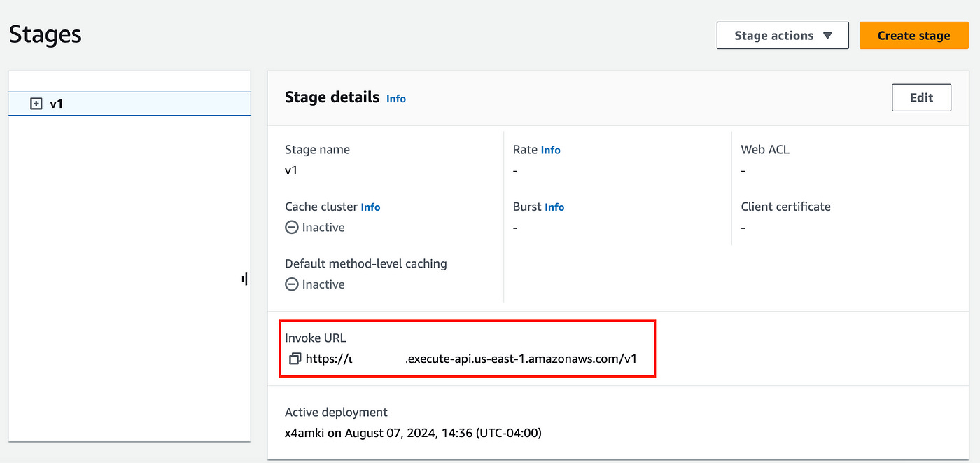Click the Default method-level caching label

(x=365, y=264)
